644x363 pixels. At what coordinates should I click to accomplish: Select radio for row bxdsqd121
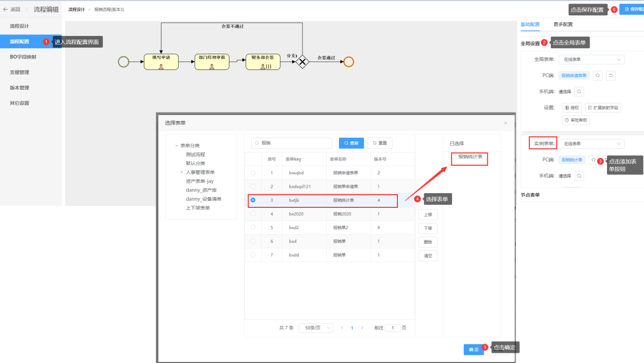(253, 187)
